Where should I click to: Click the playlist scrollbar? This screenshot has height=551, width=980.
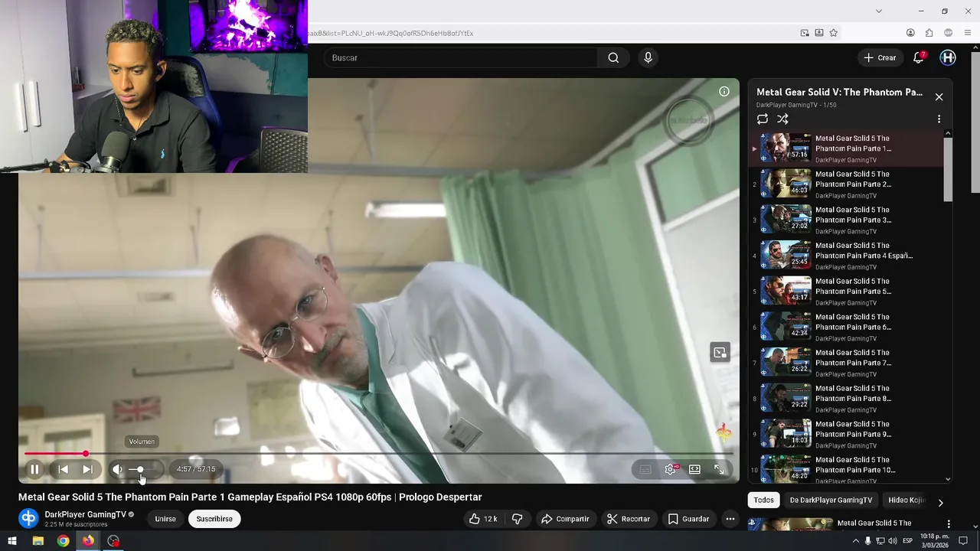(x=948, y=170)
